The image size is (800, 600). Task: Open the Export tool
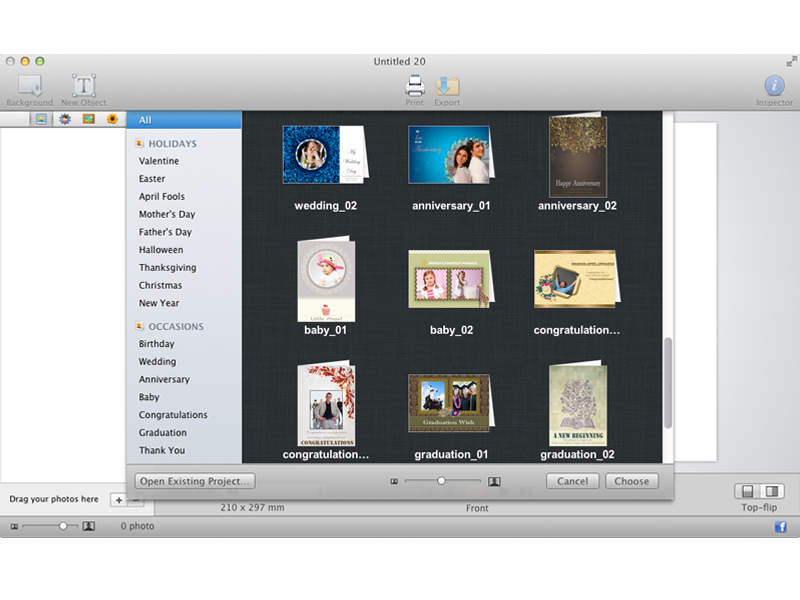(447, 85)
